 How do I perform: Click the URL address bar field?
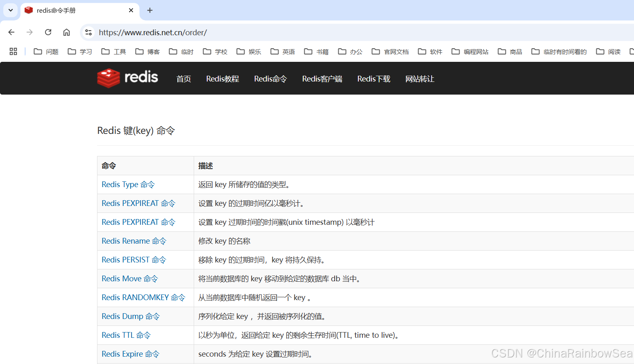(x=328, y=32)
